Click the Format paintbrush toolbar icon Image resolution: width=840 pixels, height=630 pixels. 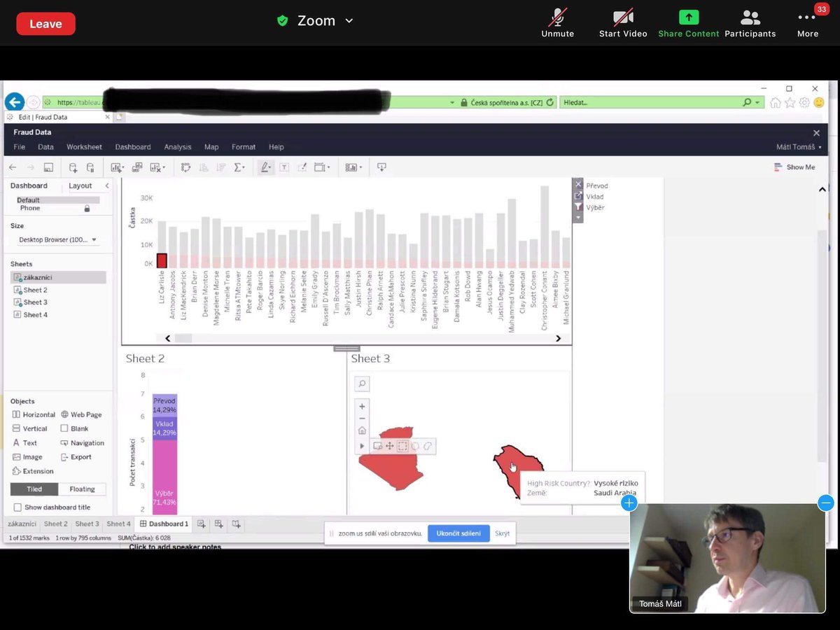(x=302, y=167)
